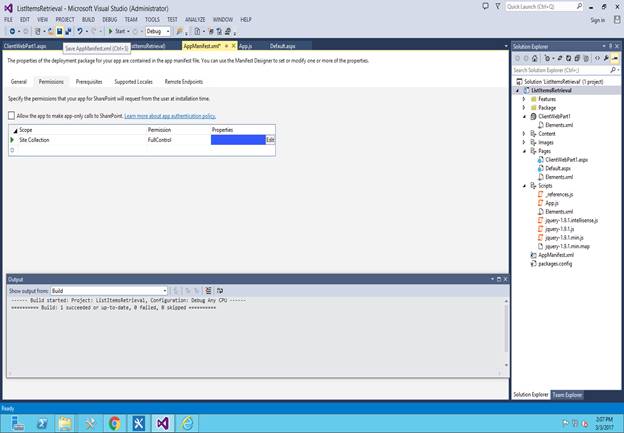Select jquery-1.9.1.min.map file
Screen dimensions: 624x433
pos(567,247)
